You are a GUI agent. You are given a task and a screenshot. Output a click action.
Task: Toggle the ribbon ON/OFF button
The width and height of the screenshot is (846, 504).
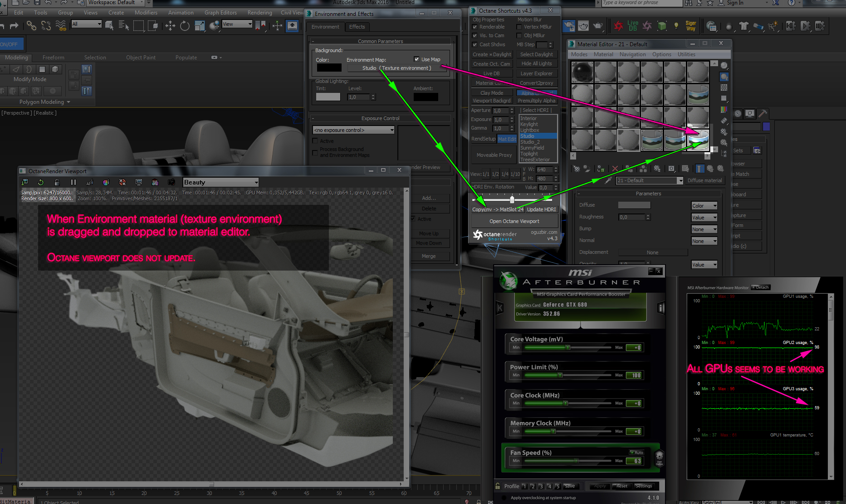pos(11,44)
